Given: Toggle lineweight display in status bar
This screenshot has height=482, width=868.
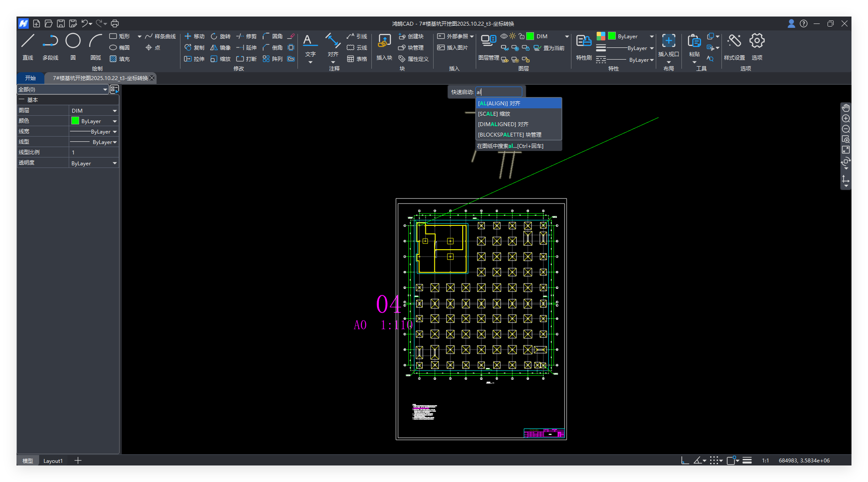Looking at the screenshot, I should point(747,460).
